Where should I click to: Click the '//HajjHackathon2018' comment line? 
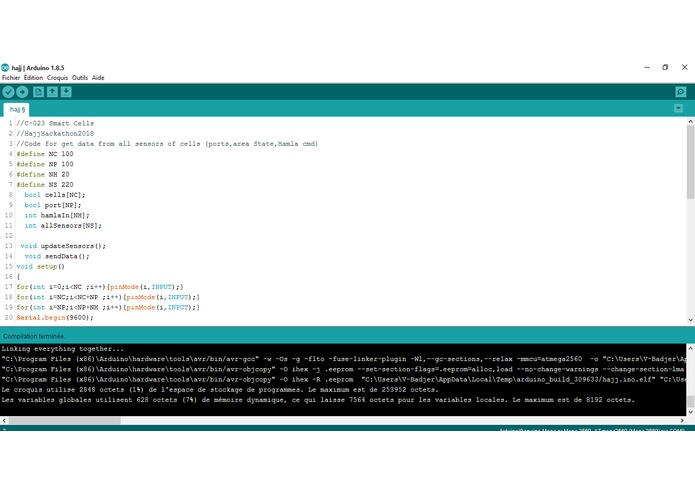tap(55, 133)
